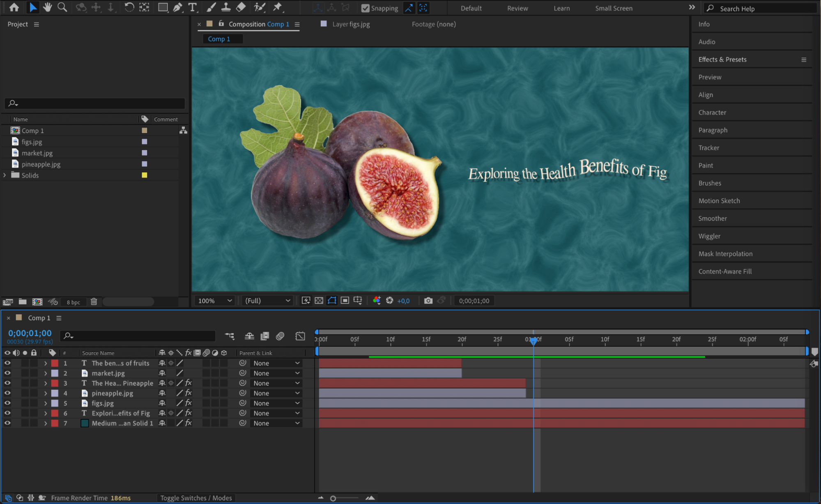The image size is (821, 504).
Task: Open the Character panel
Action: tap(712, 113)
